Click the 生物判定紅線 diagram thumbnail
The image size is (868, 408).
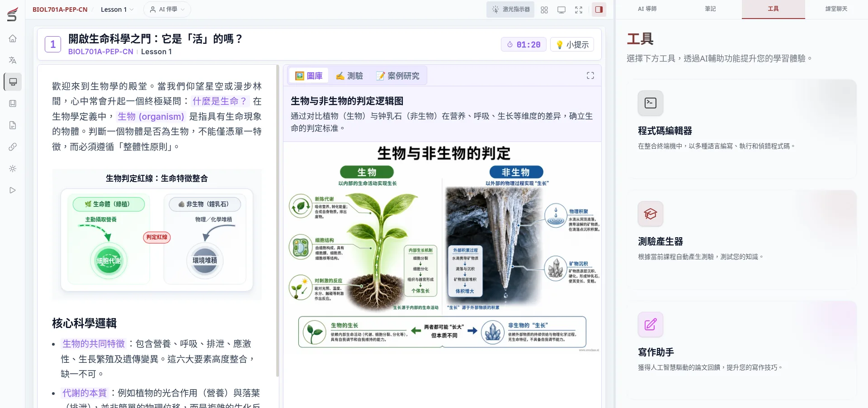pyautogui.click(x=157, y=234)
